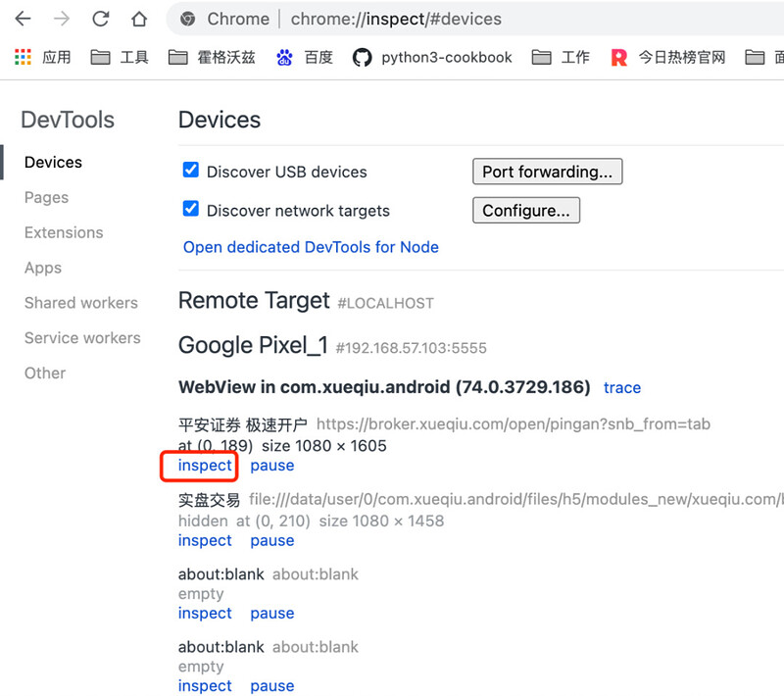This screenshot has width=784, height=696.
Task: Reload the page with refresh icon
Action: click(x=101, y=19)
